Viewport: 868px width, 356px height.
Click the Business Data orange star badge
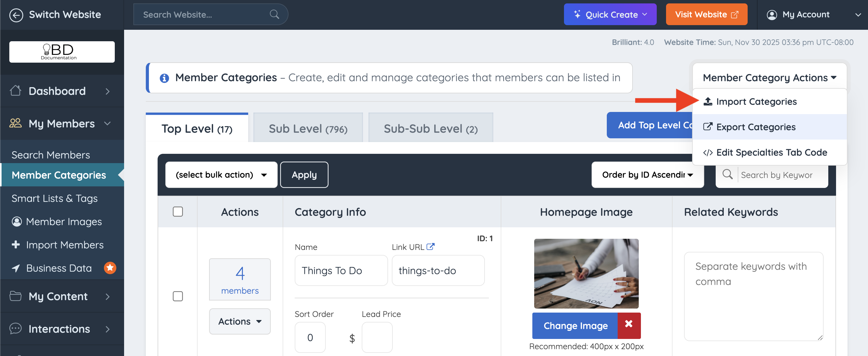[110, 268]
